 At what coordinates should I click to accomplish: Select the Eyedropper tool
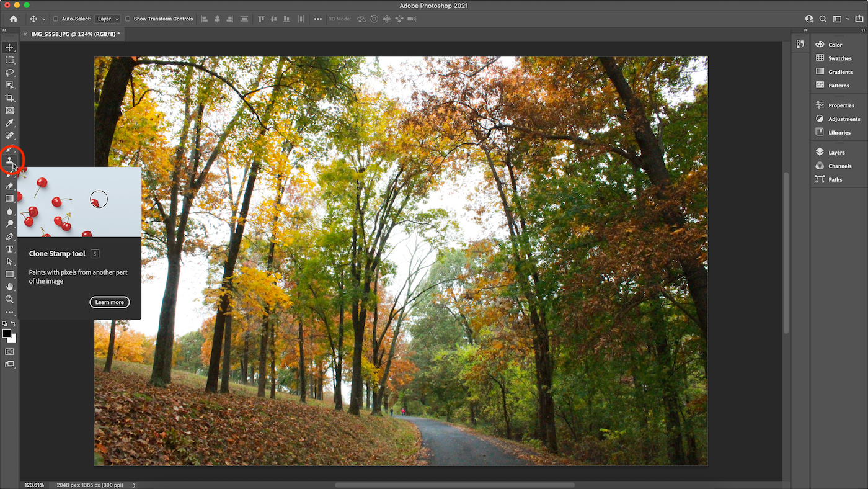[x=9, y=123]
